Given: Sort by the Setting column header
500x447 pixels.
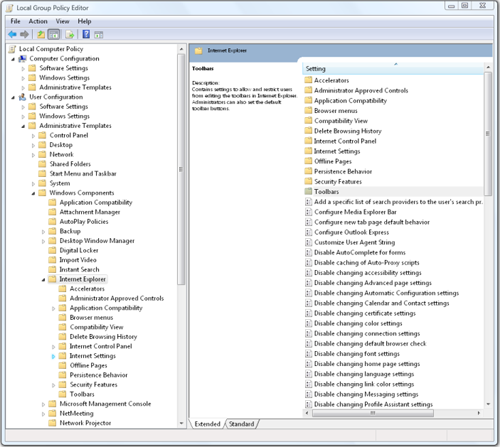Looking at the screenshot, I should point(393,69).
